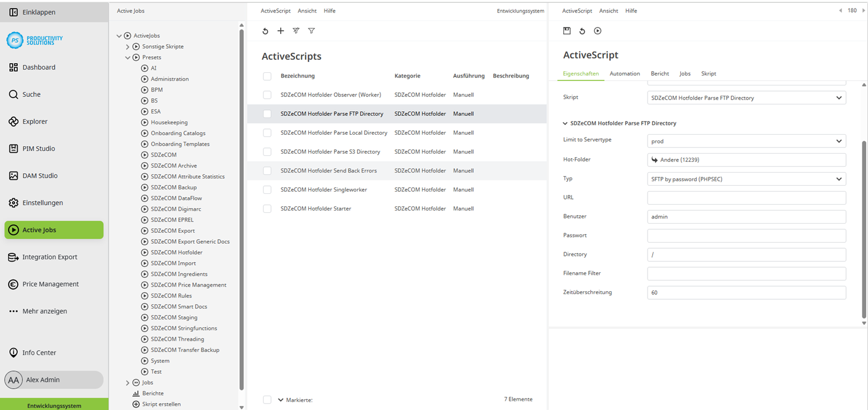Open the Typ dropdown showing SFTP by password
The width and height of the screenshot is (868, 410).
[x=745, y=178]
